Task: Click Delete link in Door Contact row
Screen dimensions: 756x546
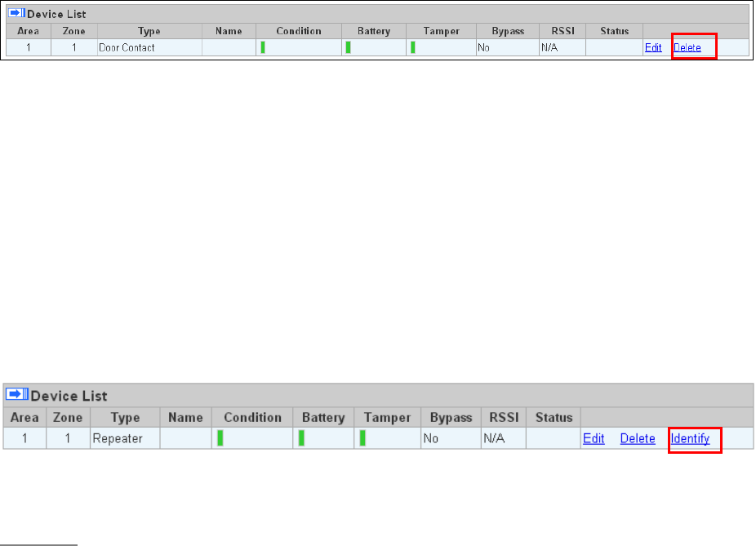Action: (x=687, y=47)
